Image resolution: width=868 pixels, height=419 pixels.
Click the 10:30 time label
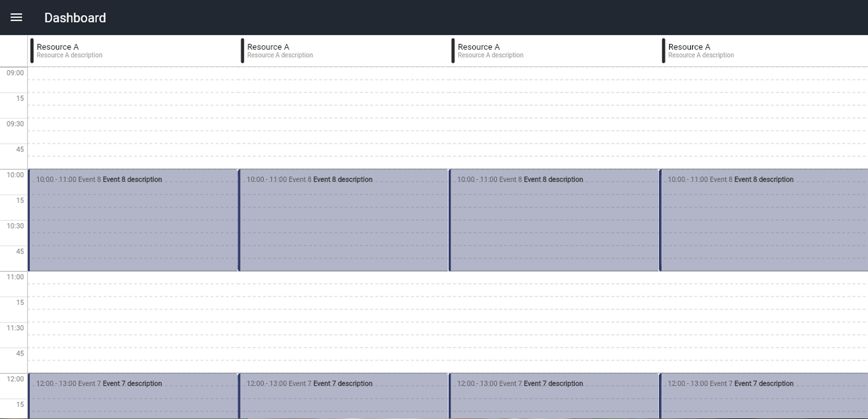tap(15, 226)
